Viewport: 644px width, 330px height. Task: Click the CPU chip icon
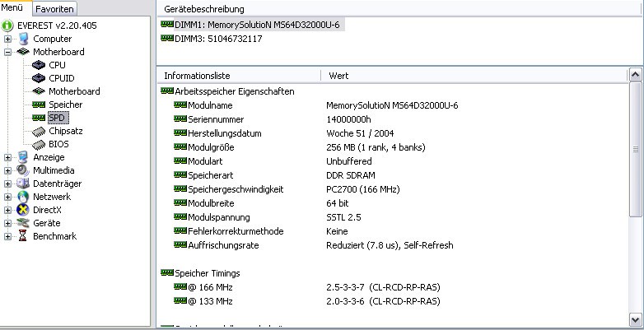click(x=39, y=65)
